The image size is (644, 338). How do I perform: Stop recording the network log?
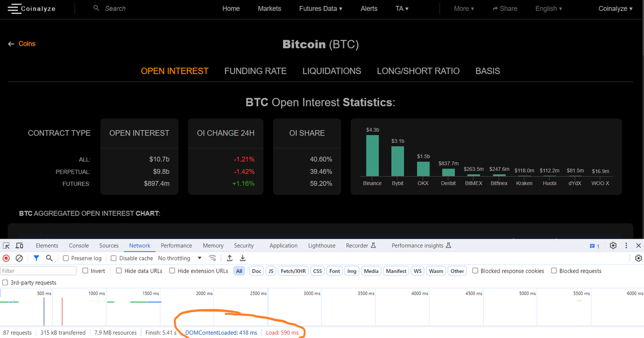click(x=6, y=258)
